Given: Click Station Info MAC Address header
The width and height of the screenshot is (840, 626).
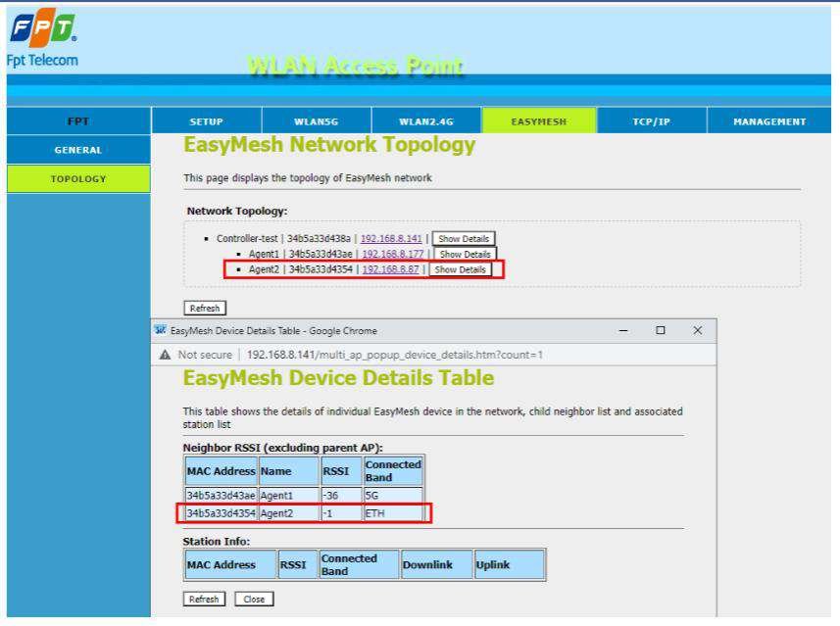Looking at the screenshot, I should click(x=230, y=564).
